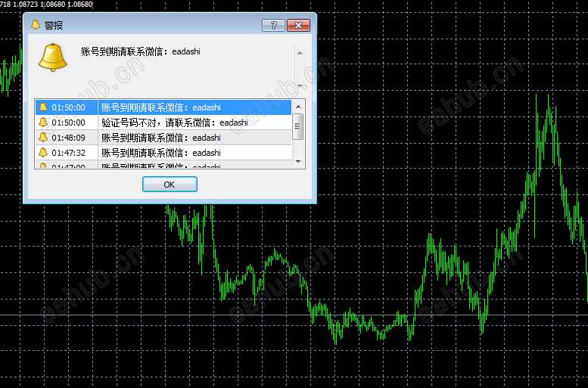Click the large bell alert icon
The height and width of the screenshot is (388, 588).
coord(53,57)
